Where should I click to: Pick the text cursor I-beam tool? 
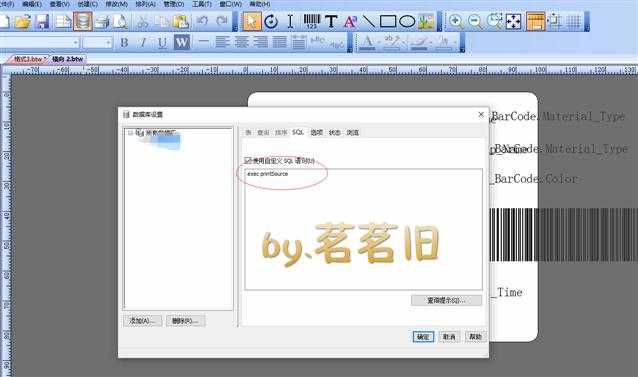click(x=290, y=21)
